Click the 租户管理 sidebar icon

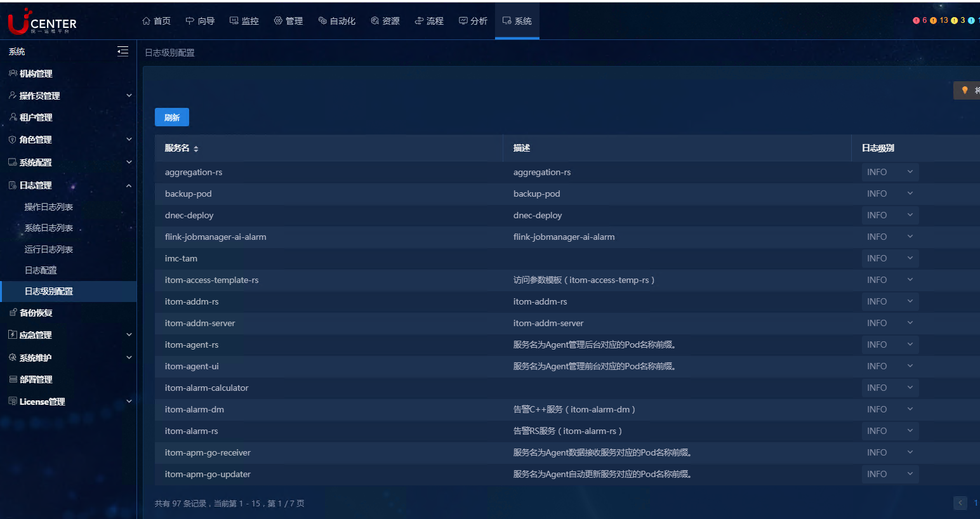[x=13, y=117]
